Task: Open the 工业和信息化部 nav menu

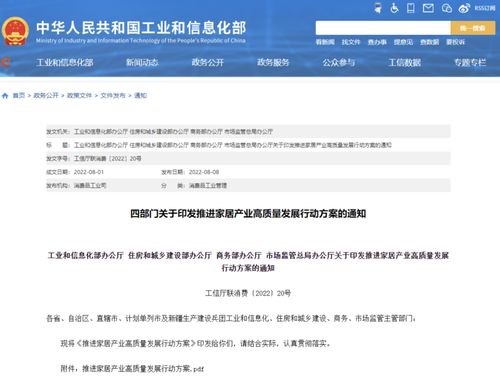Action: coord(65,62)
